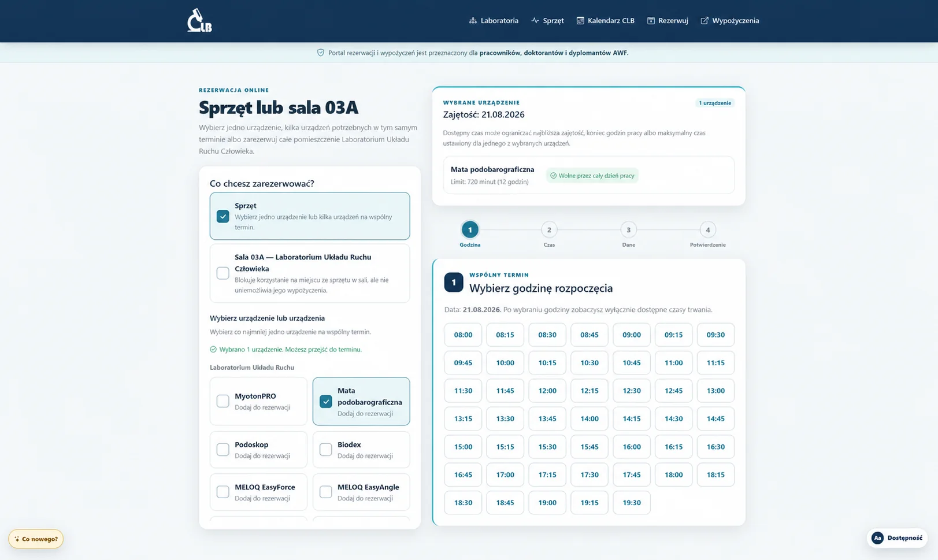Click the shield icon in the info banner
The height and width of the screenshot is (560, 938).
[x=321, y=53]
